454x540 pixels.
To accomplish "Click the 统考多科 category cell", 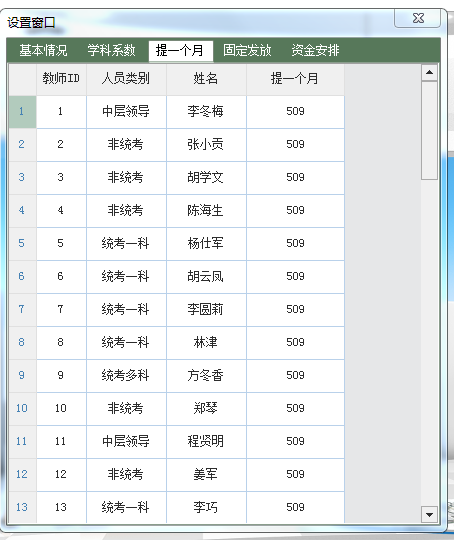I will [126, 376].
